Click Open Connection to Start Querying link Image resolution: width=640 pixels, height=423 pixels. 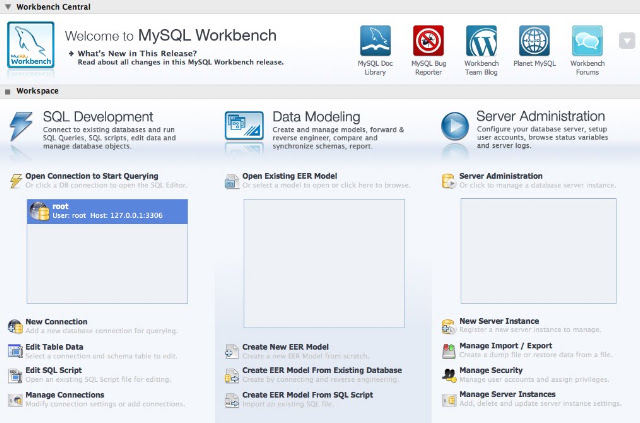pyautogui.click(x=92, y=176)
